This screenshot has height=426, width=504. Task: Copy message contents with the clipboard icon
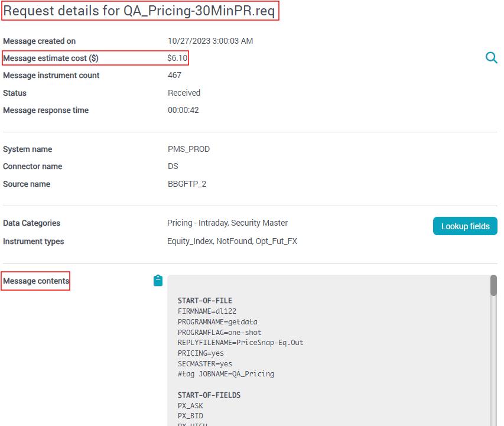(158, 281)
